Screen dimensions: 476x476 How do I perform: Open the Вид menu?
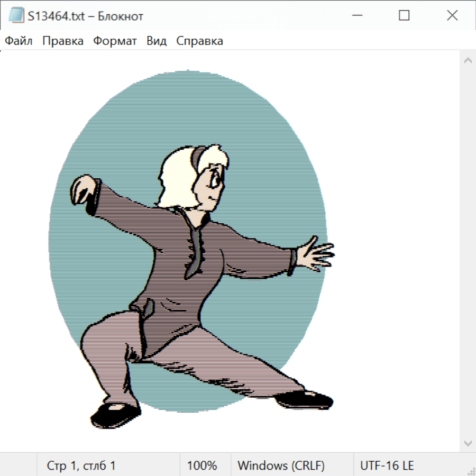coord(157,41)
